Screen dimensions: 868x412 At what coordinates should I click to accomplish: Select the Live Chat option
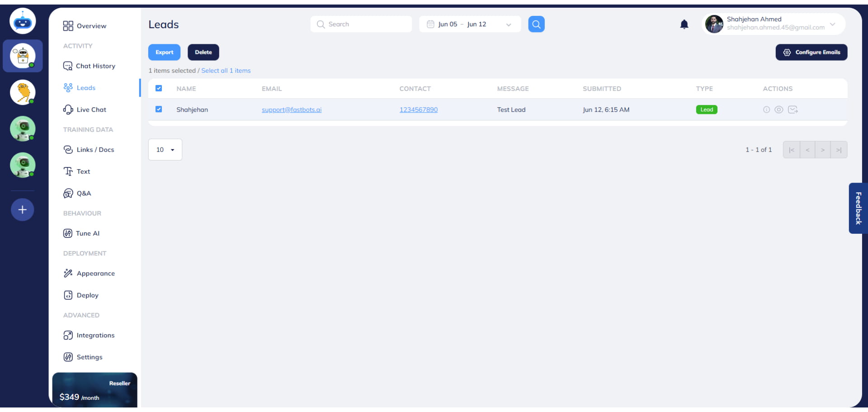(x=90, y=109)
